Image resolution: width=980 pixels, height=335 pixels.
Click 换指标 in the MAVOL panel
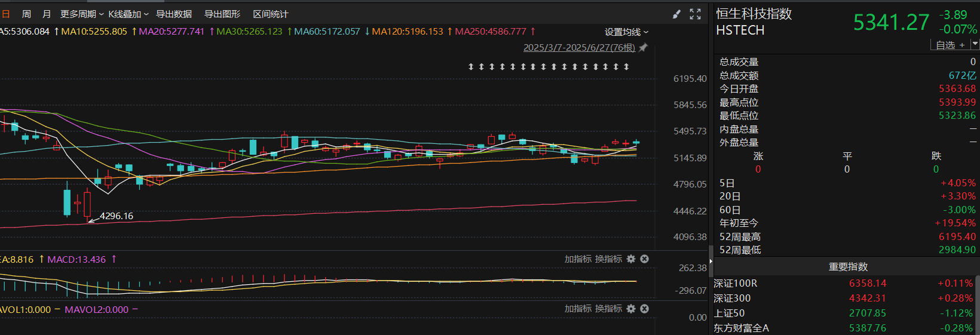click(x=608, y=309)
